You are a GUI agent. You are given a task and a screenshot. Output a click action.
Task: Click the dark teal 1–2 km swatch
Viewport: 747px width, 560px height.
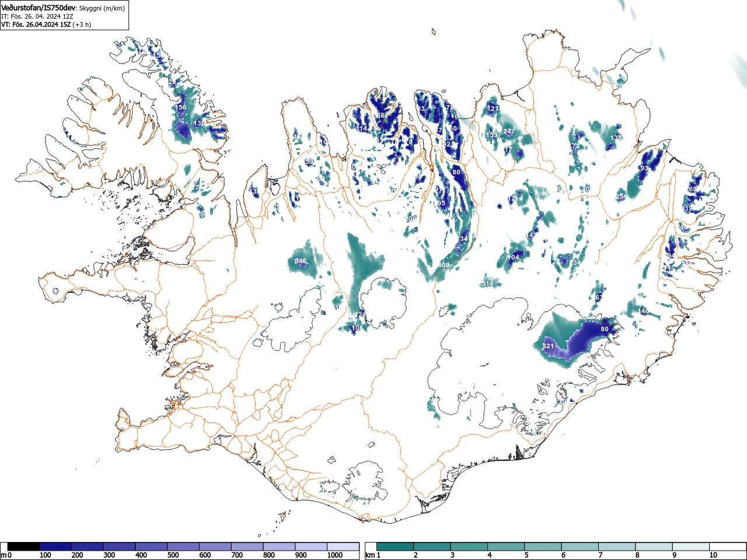tap(396, 547)
